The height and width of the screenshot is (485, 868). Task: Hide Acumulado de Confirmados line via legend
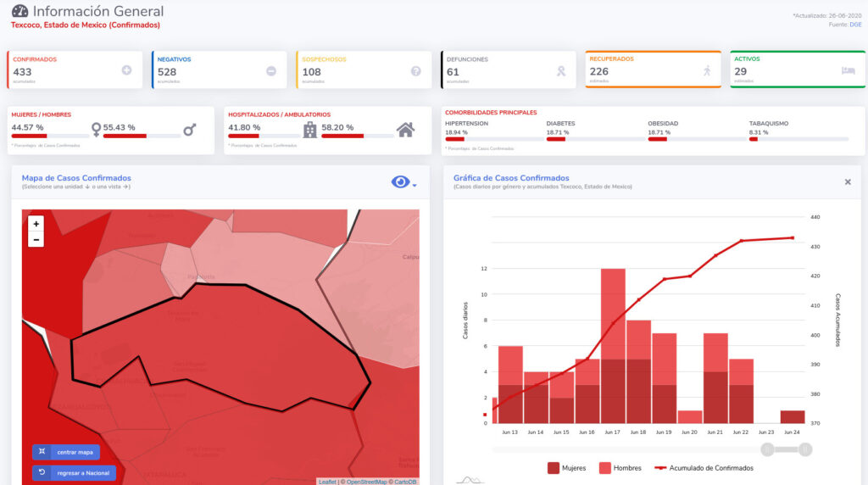704,467
